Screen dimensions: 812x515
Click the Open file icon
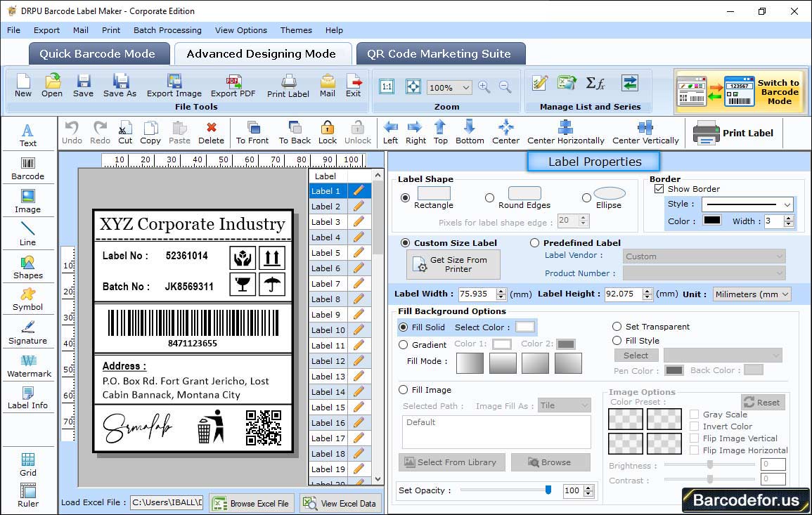(x=52, y=86)
